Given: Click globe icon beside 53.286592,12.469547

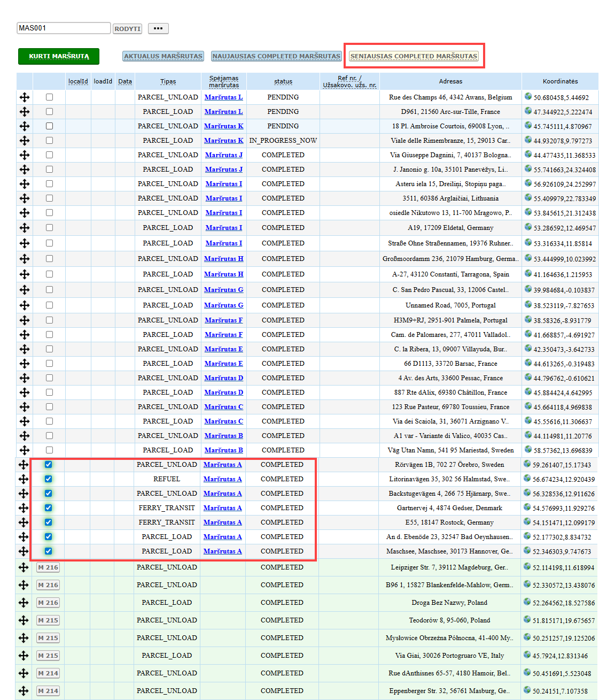Looking at the screenshot, I should 528,227.
